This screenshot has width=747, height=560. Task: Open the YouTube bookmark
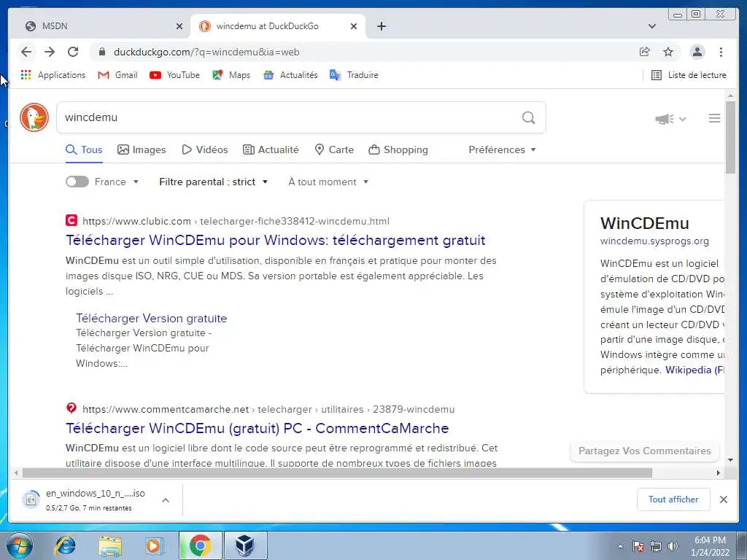[174, 75]
